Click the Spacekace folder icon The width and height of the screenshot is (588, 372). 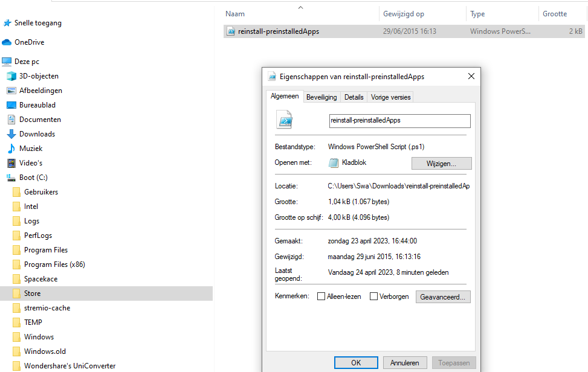coord(16,279)
